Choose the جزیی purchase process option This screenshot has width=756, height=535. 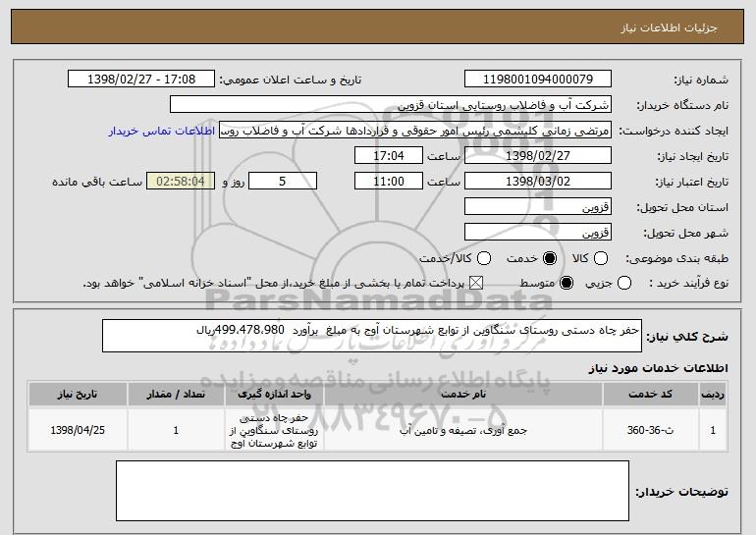coord(624,283)
